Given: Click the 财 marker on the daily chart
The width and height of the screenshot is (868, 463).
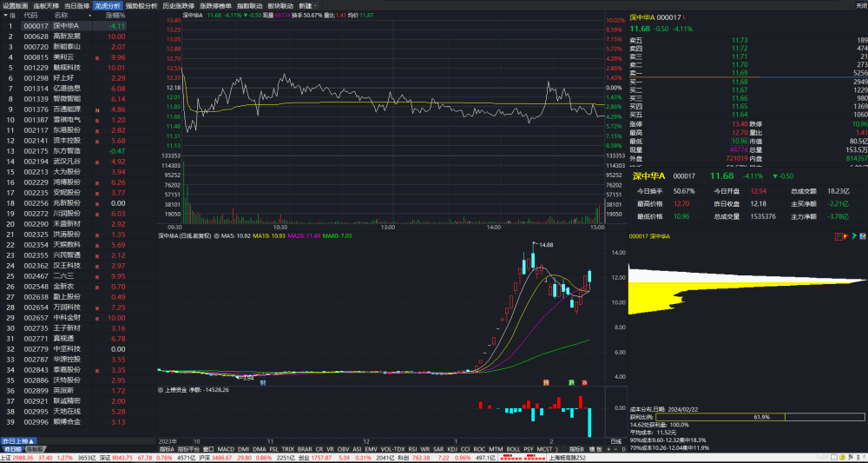Looking at the screenshot, I should [263, 383].
